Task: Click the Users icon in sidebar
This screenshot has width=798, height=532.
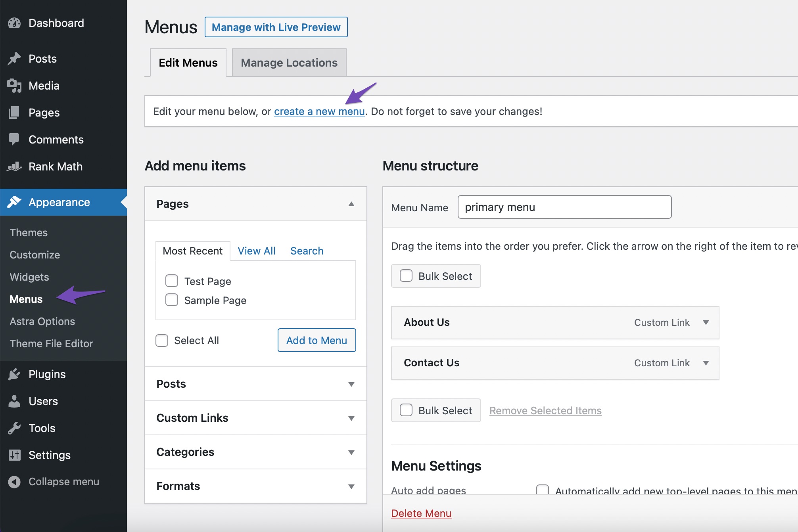Action: click(15, 400)
